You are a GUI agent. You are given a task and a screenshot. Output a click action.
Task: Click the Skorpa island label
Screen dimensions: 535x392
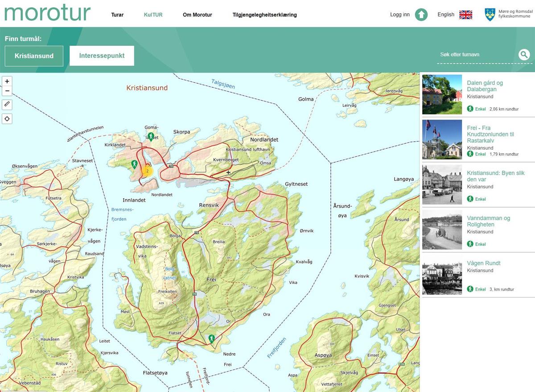pyautogui.click(x=181, y=132)
